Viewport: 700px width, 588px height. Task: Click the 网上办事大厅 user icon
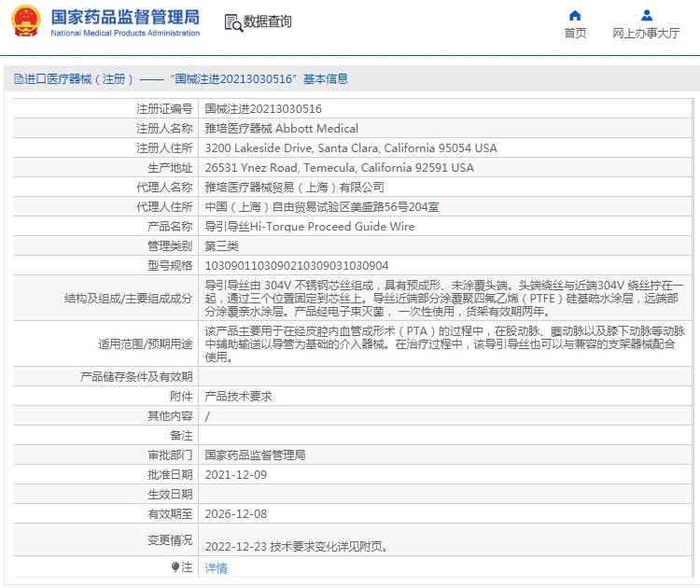point(647,16)
